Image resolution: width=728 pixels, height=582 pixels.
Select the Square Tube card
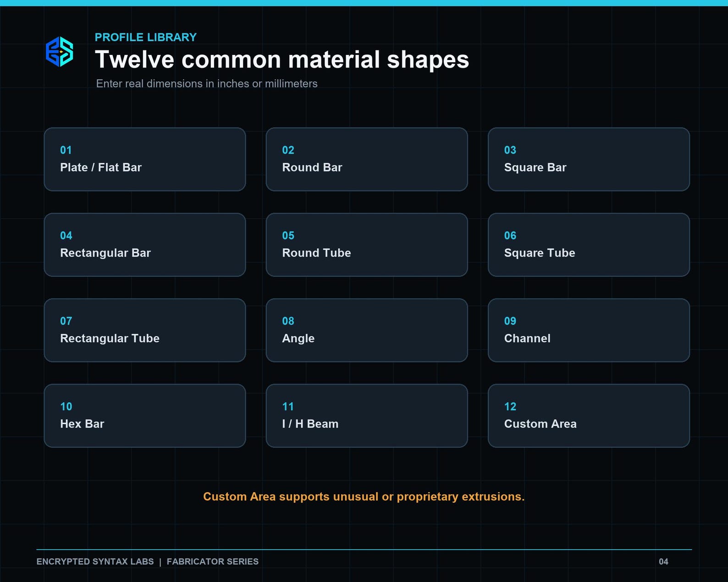(x=589, y=245)
